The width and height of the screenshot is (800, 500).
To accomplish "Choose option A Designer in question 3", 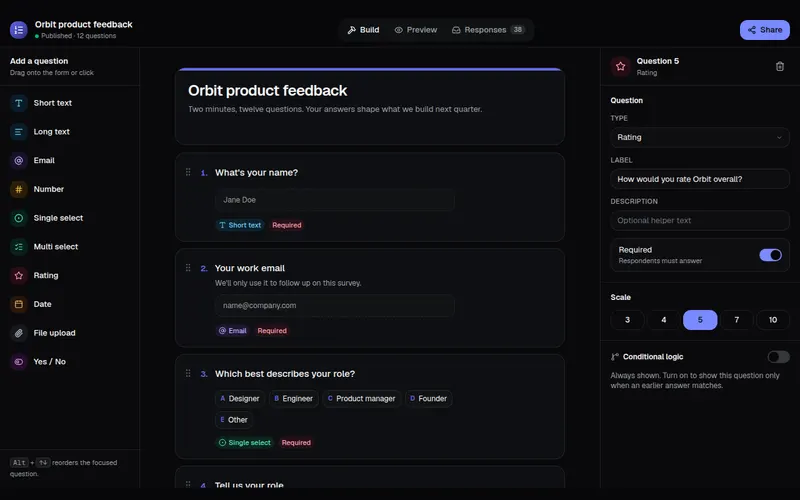I will (239, 398).
